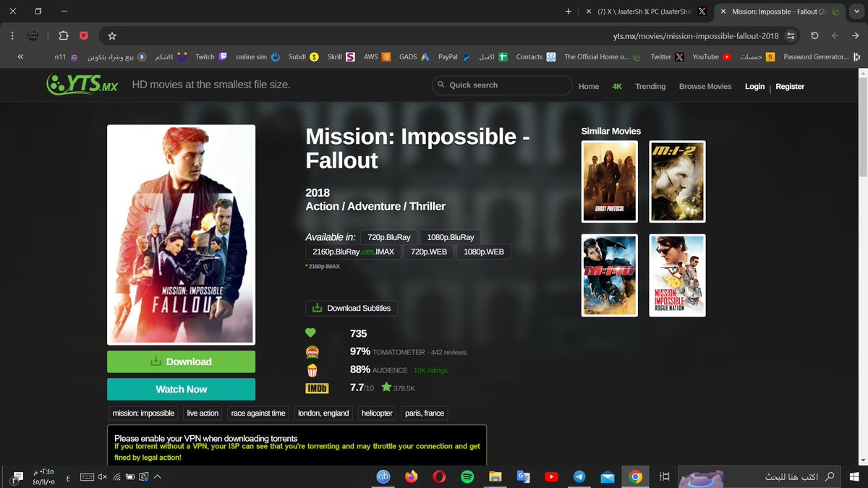This screenshot has height=488, width=868.
Task: Open the GADS bookmark
Action: (x=414, y=56)
